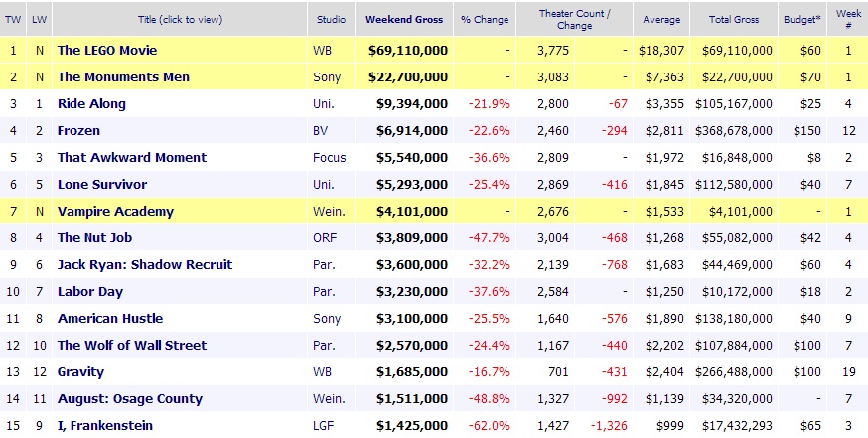The height and width of the screenshot is (438, 868).
Task: Click The Monuments Men movie link
Action: (121, 76)
